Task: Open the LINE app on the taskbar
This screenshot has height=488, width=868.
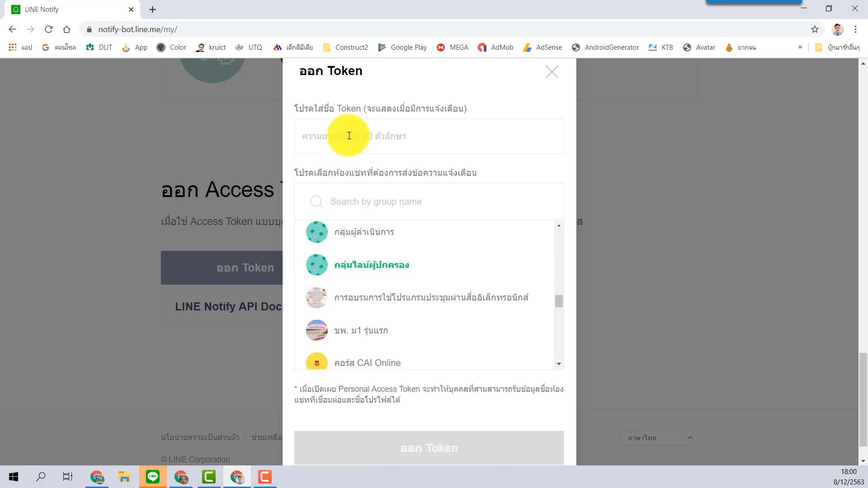Action: point(153,477)
